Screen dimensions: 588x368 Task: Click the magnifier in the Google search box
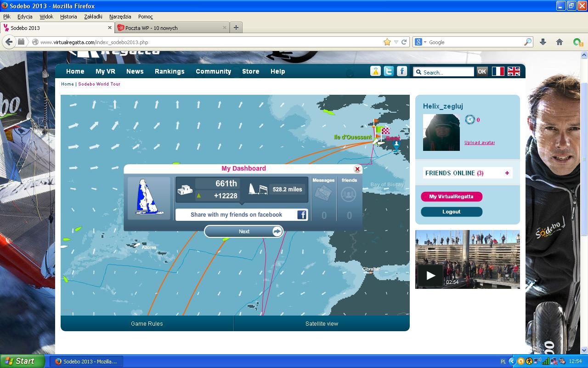click(x=528, y=42)
